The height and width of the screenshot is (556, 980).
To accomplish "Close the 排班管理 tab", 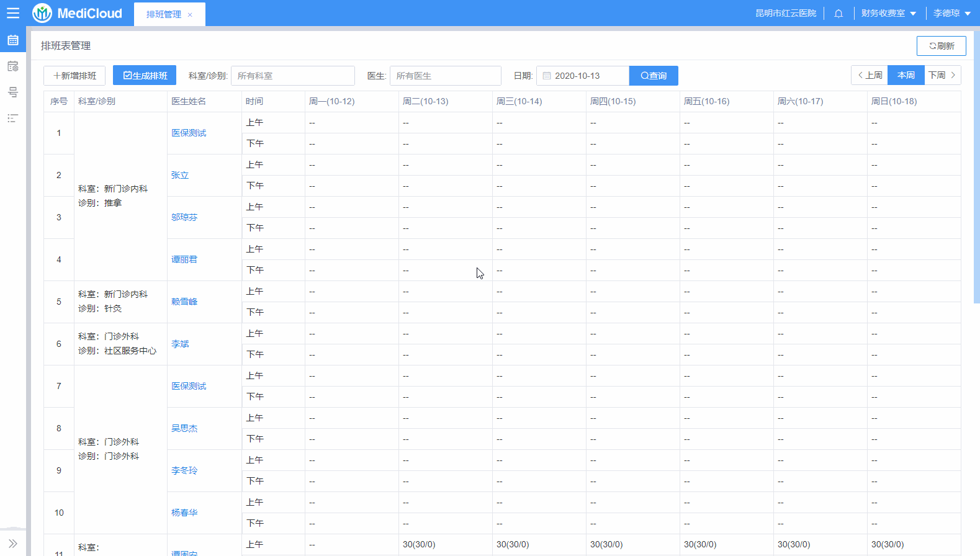I will (x=190, y=15).
